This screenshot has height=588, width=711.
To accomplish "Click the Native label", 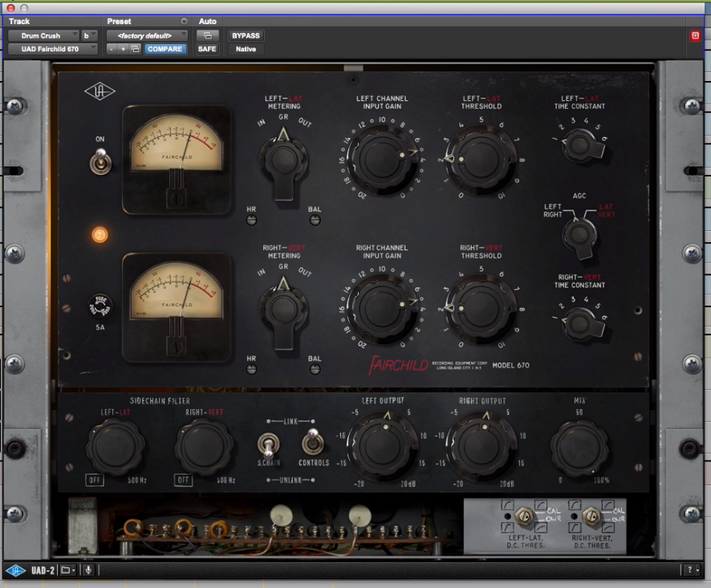I will coord(246,49).
